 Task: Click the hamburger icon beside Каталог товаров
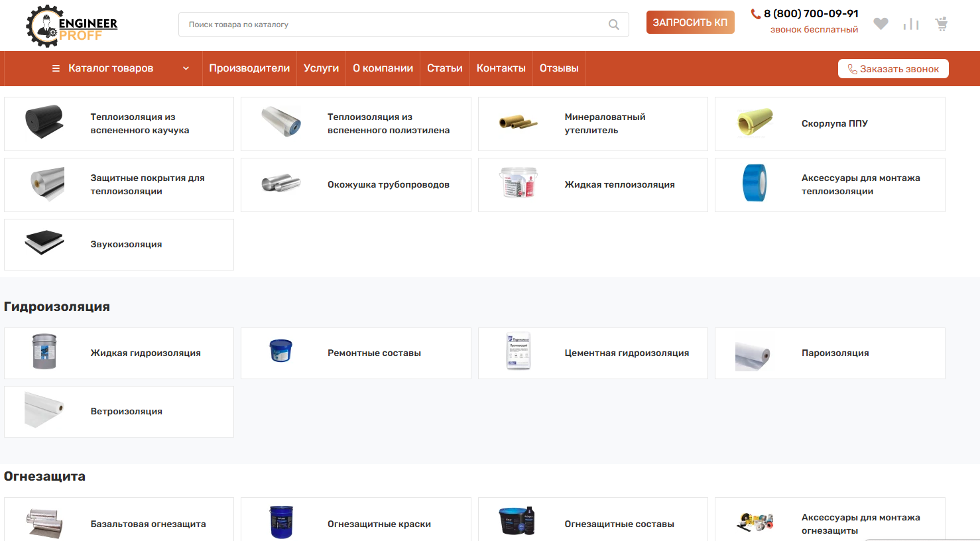(x=56, y=68)
